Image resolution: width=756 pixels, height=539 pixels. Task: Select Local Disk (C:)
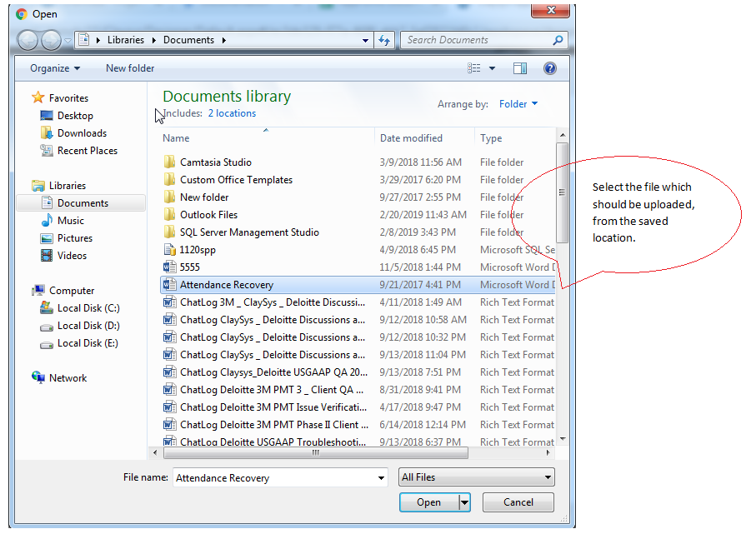(79, 307)
